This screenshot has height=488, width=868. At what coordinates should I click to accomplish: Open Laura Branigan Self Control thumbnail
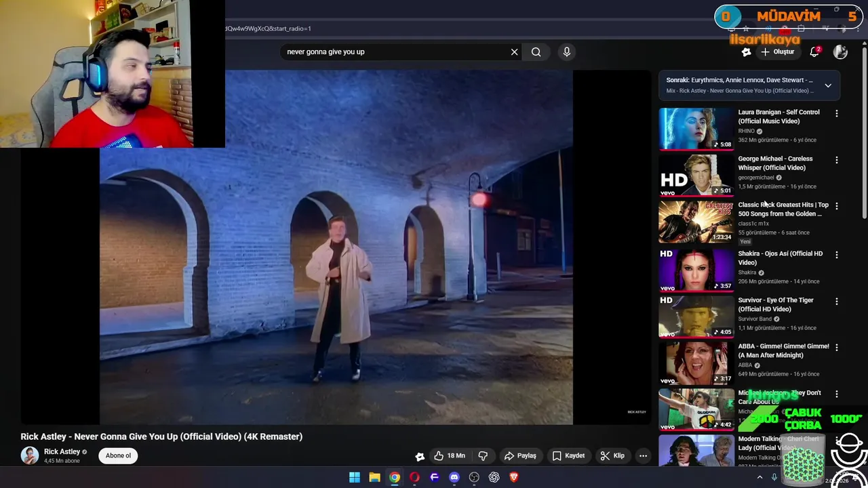pyautogui.click(x=696, y=129)
